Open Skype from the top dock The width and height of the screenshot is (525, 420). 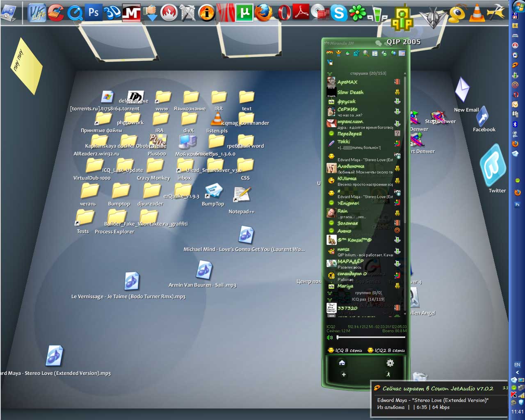339,13
